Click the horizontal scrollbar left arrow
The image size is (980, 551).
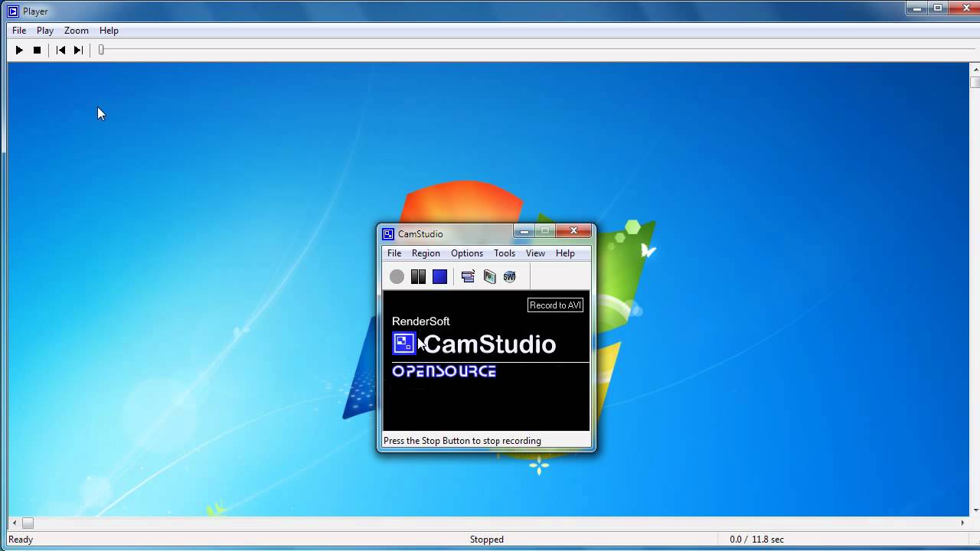click(14, 523)
